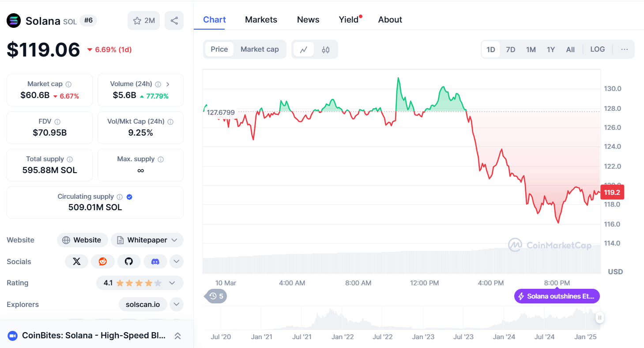The width and height of the screenshot is (644, 348).
Task: Expand the CoinBites banner chevron
Action: pos(177,336)
